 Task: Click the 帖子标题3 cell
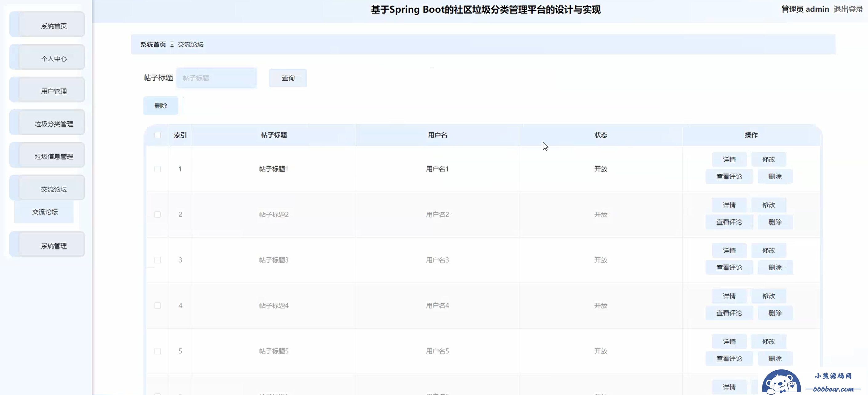[x=274, y=260]
